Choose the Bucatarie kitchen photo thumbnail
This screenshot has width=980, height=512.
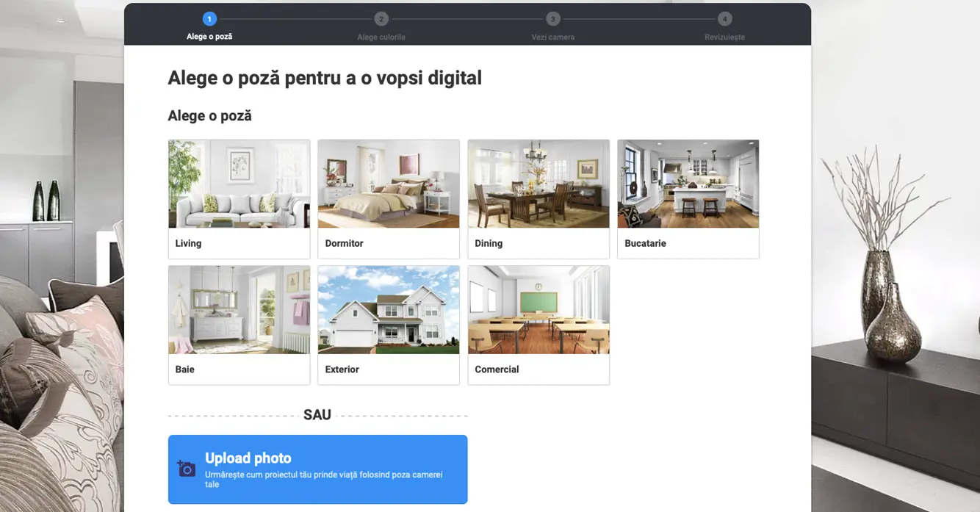[x=688, y=184]
